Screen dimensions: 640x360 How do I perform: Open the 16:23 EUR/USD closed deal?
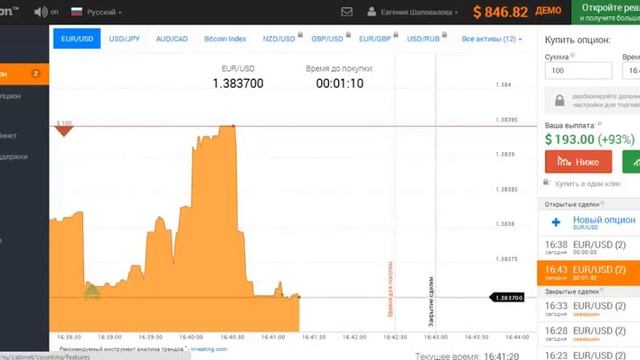[589, 354]
